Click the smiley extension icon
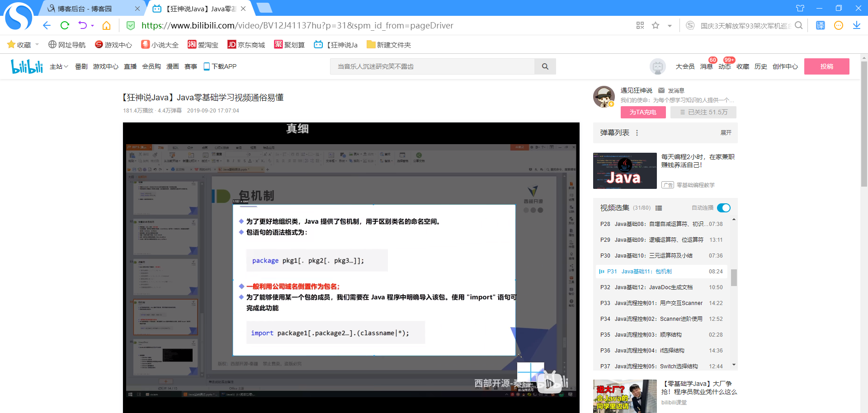This screenshot has width=868, height=413. [839, 25]
